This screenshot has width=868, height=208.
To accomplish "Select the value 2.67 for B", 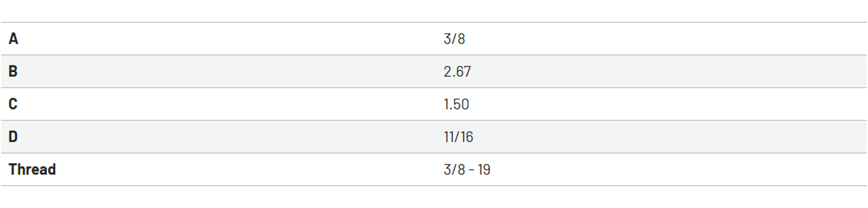I will pos(457,71).
